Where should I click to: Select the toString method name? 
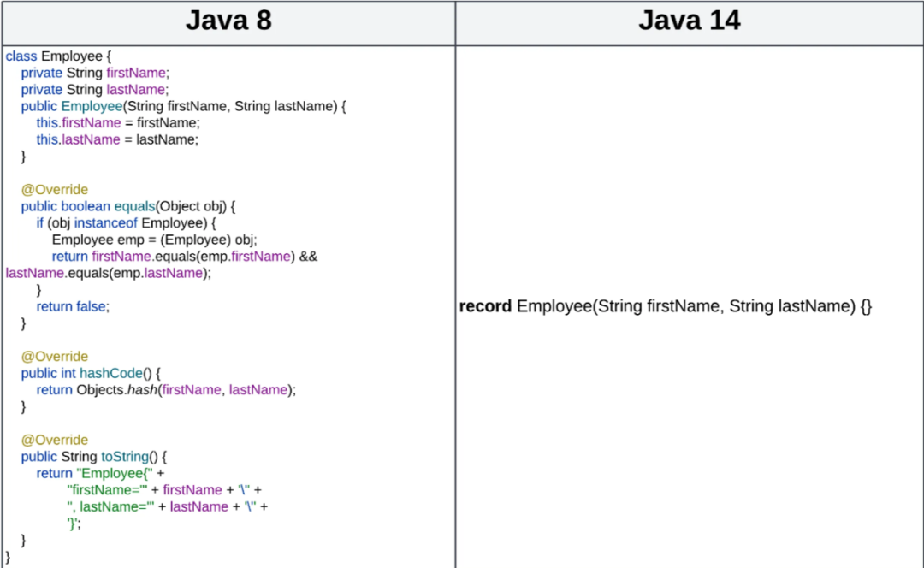click(124, 456)
